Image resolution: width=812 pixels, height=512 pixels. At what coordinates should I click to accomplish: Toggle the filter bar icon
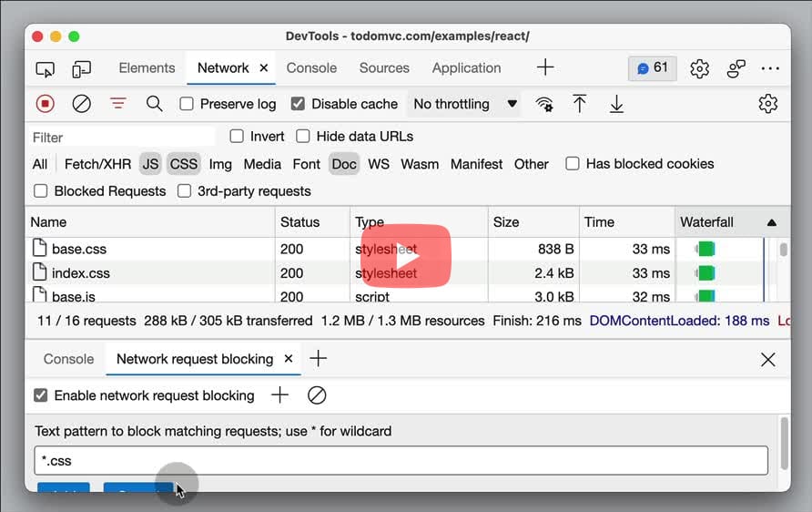[118, 104]
